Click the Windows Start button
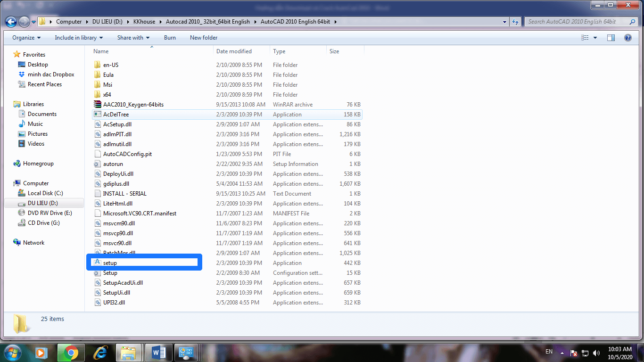The image size is (644, 362). [12, 352]
